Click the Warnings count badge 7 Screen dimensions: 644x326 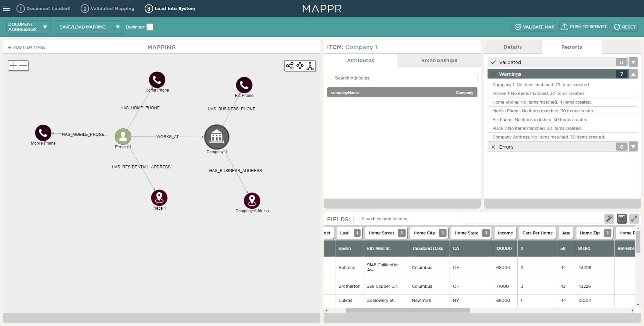622,74
